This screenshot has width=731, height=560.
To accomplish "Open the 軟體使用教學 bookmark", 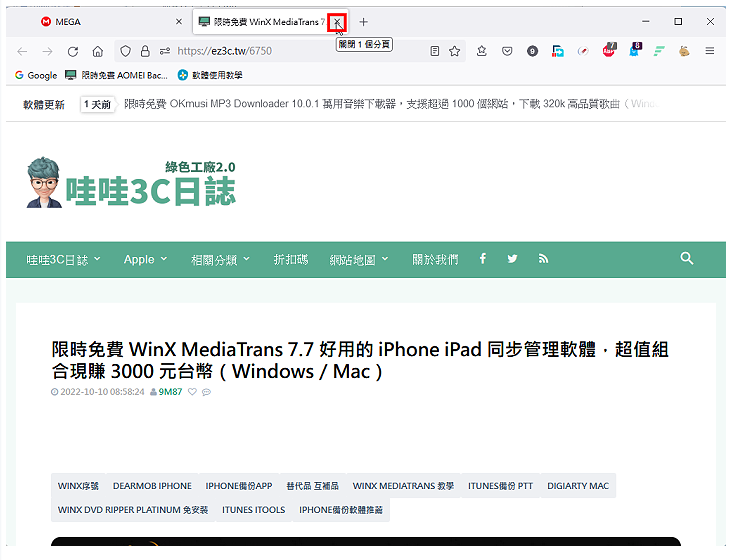I will click(x=210, y=76).
